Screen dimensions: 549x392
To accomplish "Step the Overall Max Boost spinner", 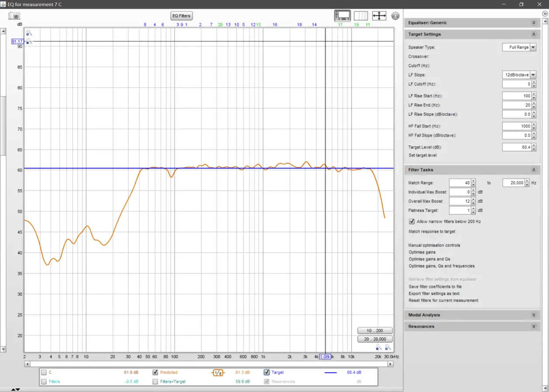I will tap(473, 201).
